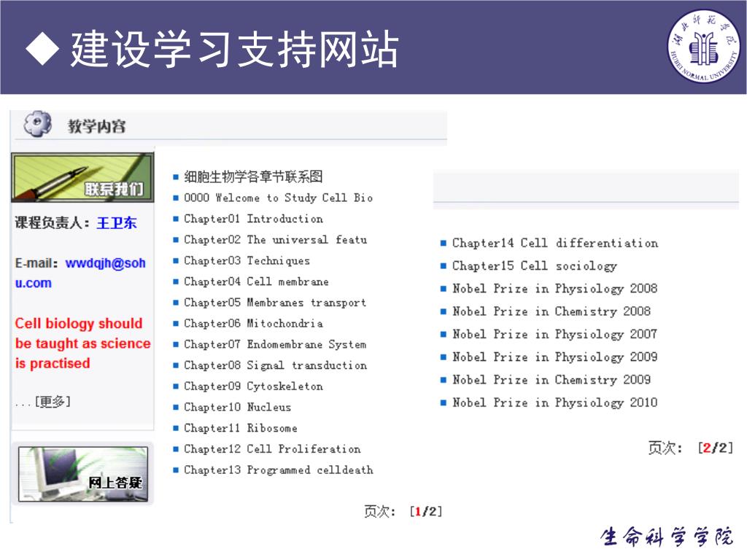Open Chapter01 Introduction
747x560 pixels.
[253, 219]
